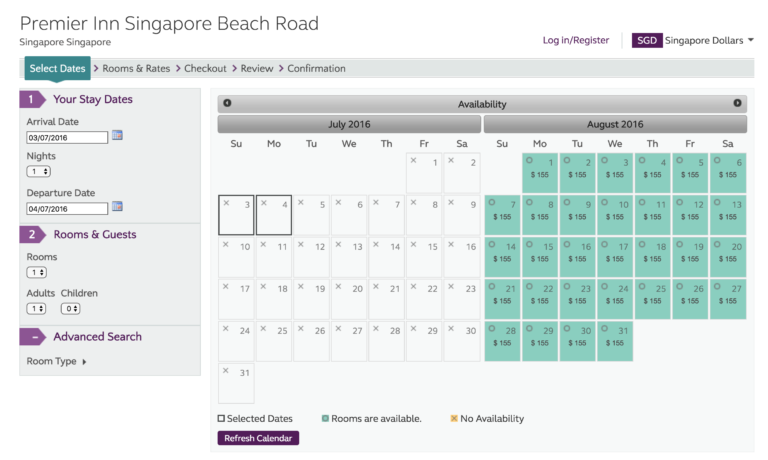Go to next months with right arrow
768x460 pixels.
[x=737, y=103]
